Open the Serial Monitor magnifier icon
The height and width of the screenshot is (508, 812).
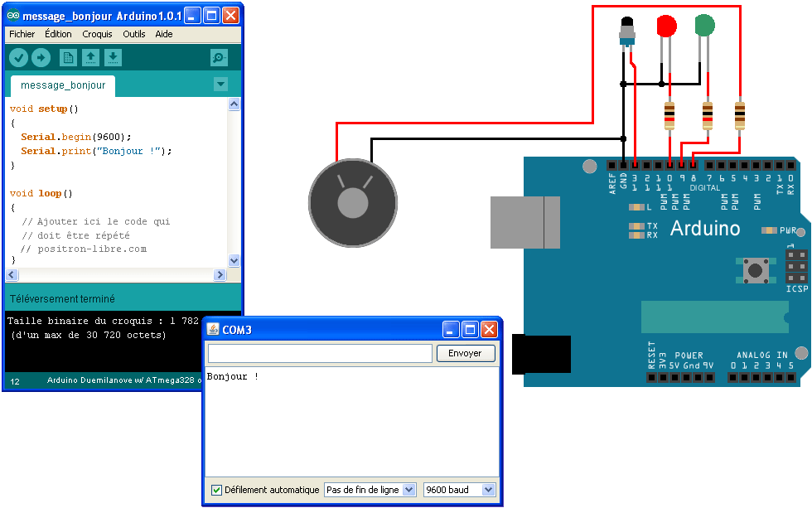click(219, 57)
